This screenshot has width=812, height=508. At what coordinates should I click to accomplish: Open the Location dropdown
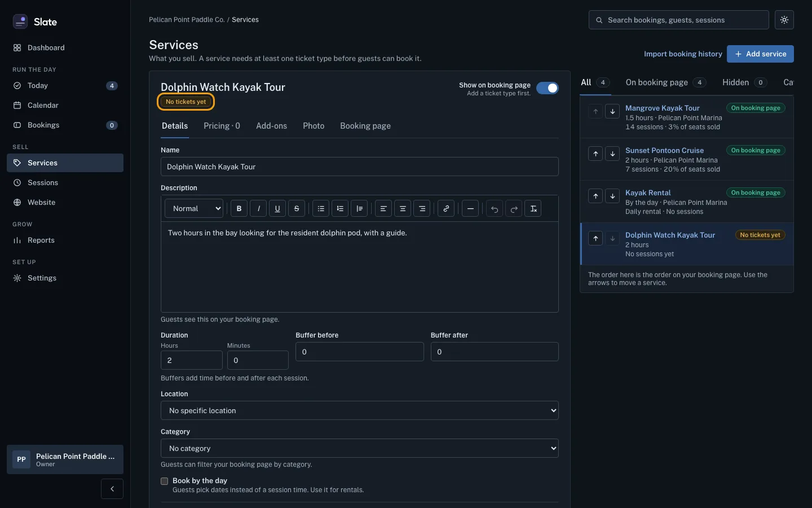coord(360,410)
